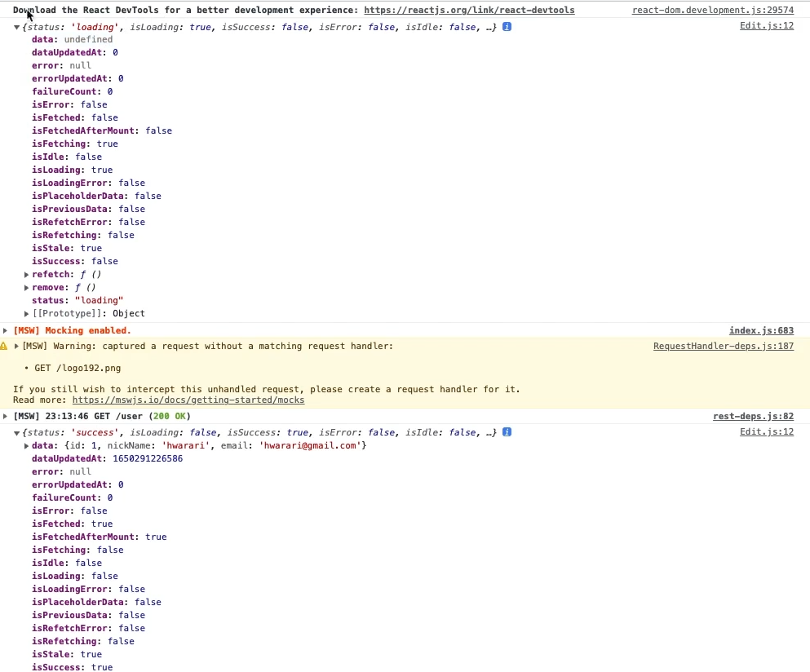Click info icon beside the success status object
Image resolution: width=810 pixels, height=672 pixels.
(x=507, y=431)
